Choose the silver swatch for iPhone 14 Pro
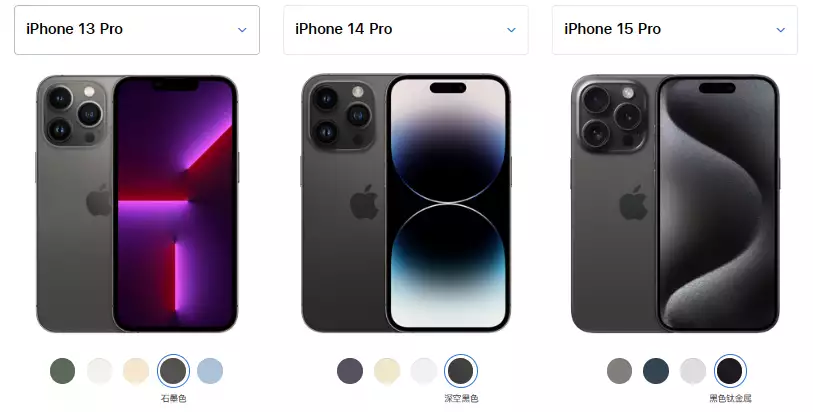The height and width of the screenshot is (412, 813). [x=424, y=371]
